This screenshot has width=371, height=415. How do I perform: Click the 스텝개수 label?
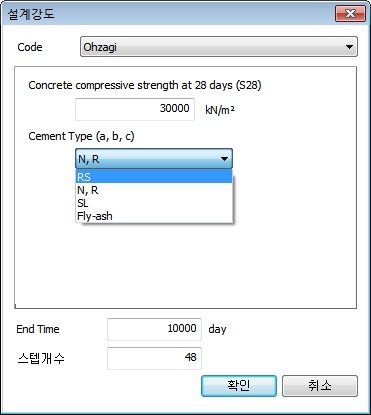pyautogui.click(x=40, y=358)
